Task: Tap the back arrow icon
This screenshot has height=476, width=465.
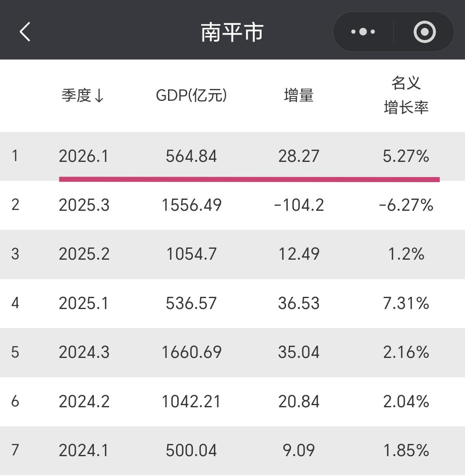Action: point(24,31)
